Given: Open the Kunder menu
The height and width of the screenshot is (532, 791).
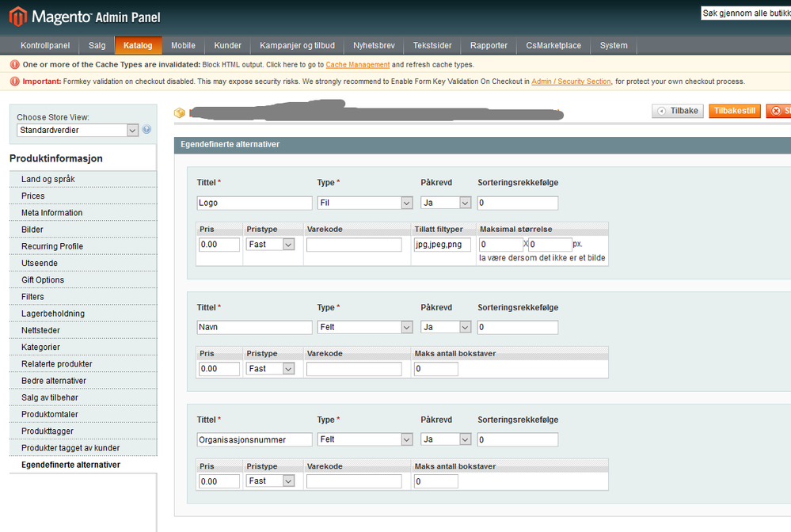Looking at the screenshot, I should pyautogui.click(x=227, y=45).
